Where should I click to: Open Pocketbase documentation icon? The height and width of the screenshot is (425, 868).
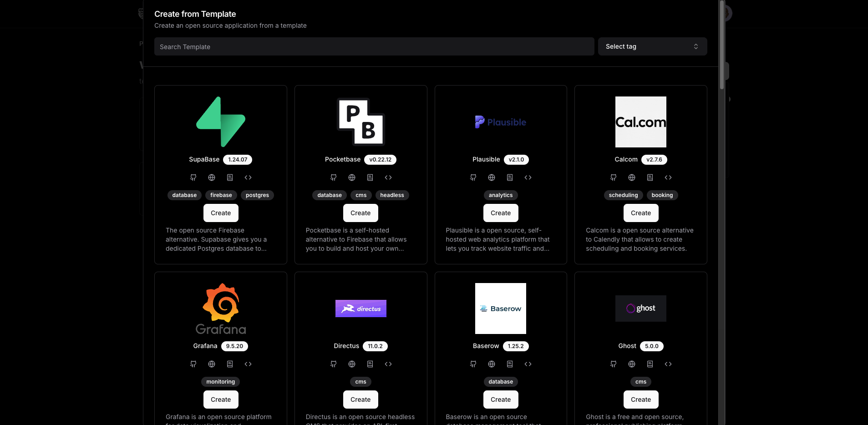pyautogui.click(x=370, y=177)
